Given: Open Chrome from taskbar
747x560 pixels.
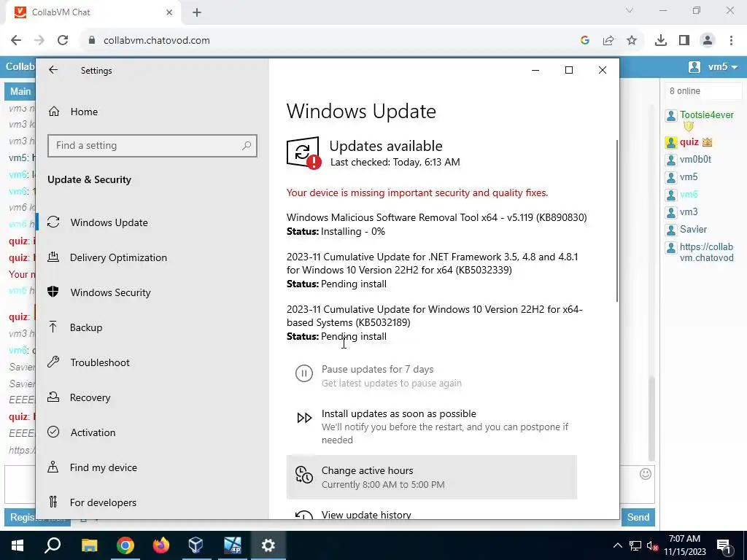Looking at the screenshot, I should coord(125,545).
